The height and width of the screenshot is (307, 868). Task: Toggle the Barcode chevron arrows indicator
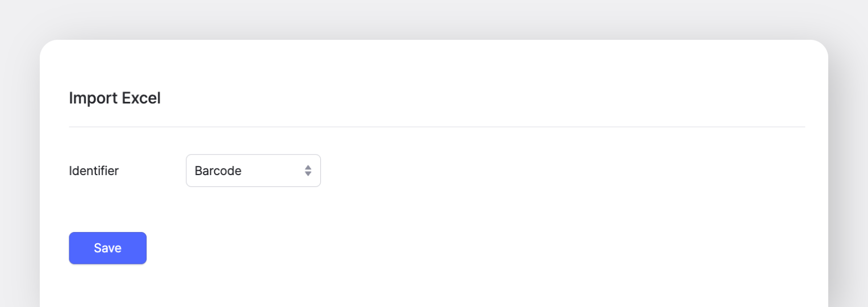click(x=308, y=171)
